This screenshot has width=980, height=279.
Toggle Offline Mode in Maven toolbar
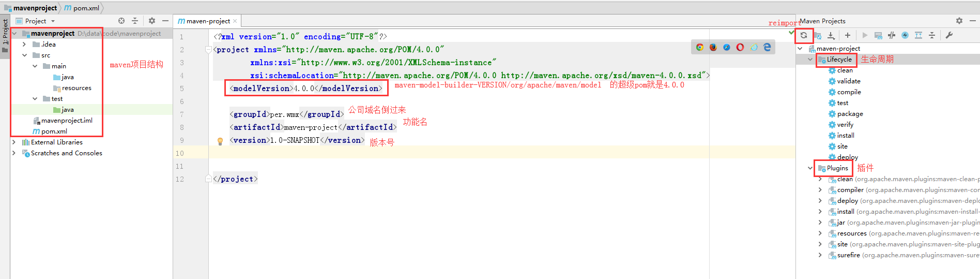click(x=892, y=35)
